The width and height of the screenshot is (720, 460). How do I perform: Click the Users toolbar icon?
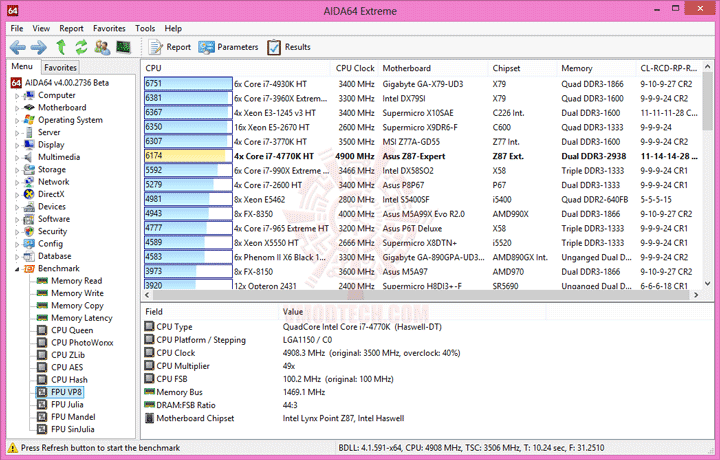pos(102,47)
